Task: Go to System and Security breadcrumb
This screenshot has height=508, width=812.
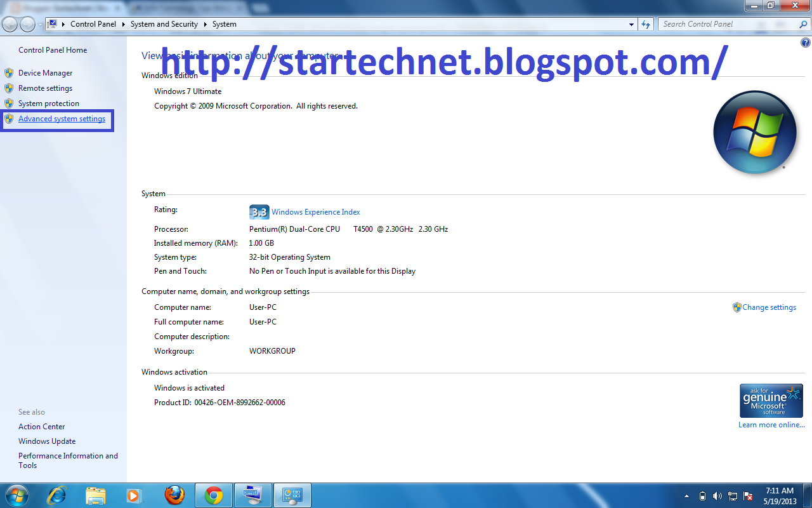Action: [164, 24]
